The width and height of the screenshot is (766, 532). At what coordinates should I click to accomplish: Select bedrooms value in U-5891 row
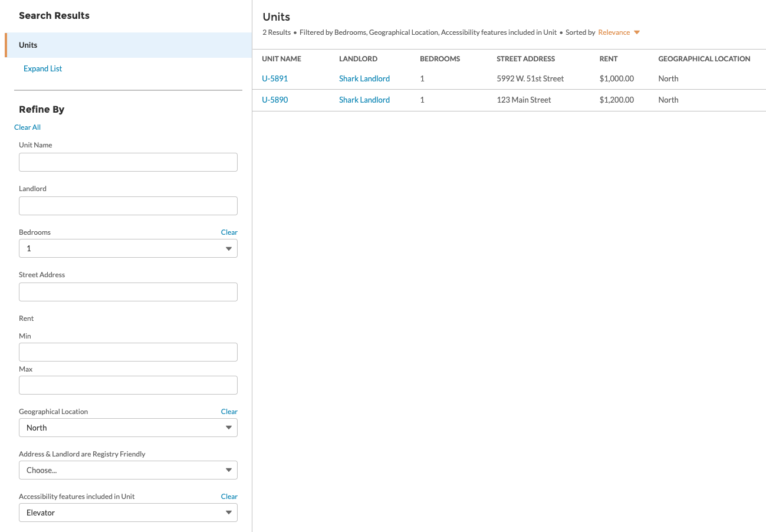coord(422,78)
